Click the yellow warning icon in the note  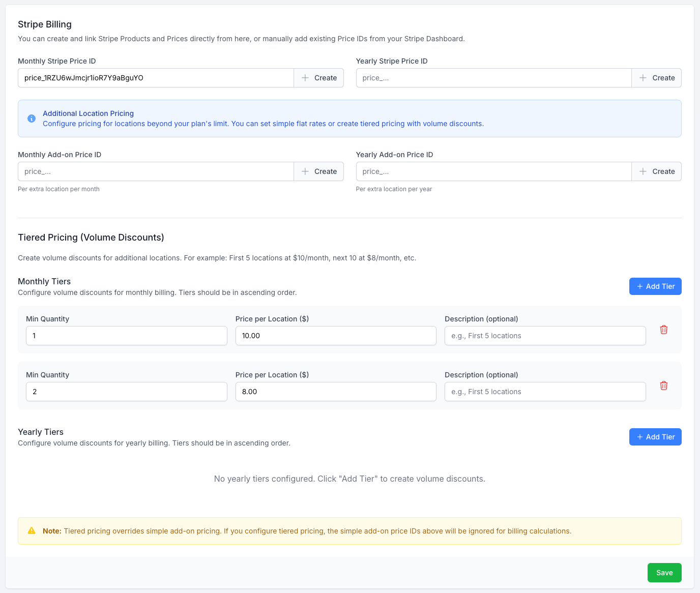32,531
